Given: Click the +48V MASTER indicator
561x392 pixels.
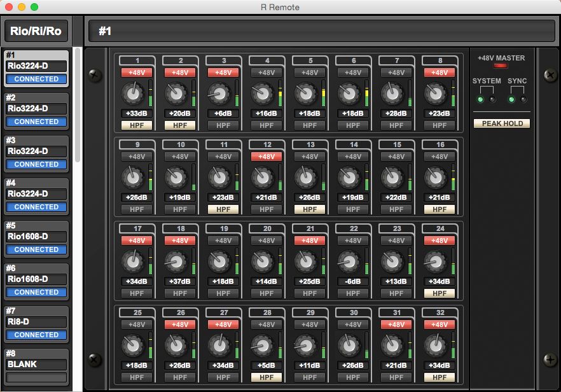Looking at the screenshot, I should pyautogui.click(x=501, y=66).
